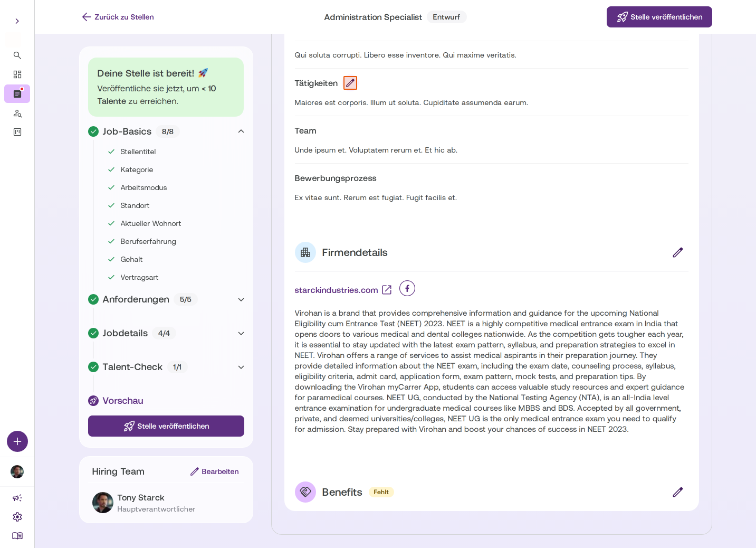Screen dimensions: 756x548
Task: Click the pencil icon next to Tätigkeiten
Action: [350, 83]
